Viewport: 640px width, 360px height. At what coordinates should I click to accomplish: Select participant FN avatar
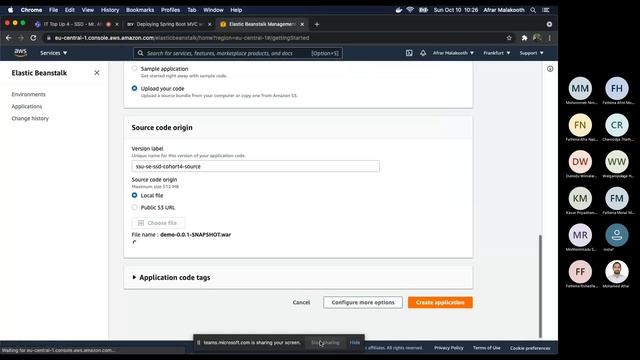(580, 125)
